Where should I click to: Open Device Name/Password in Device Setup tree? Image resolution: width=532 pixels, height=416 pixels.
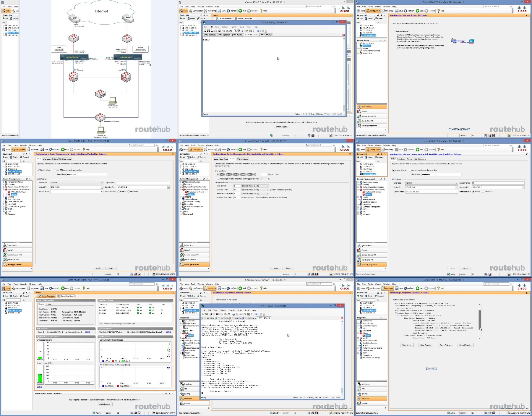click(x=371, y=51)
